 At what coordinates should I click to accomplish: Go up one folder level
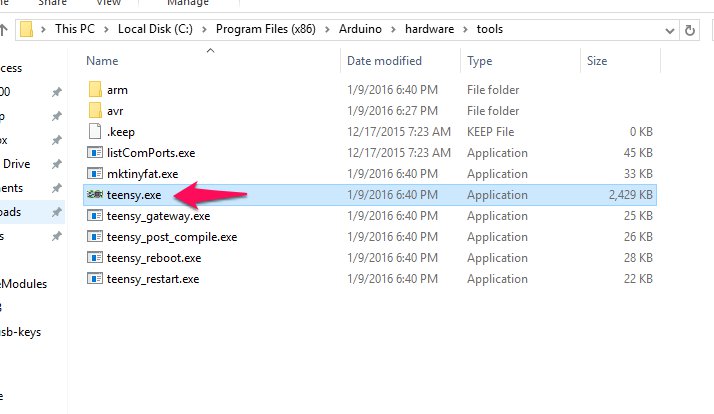4,30
